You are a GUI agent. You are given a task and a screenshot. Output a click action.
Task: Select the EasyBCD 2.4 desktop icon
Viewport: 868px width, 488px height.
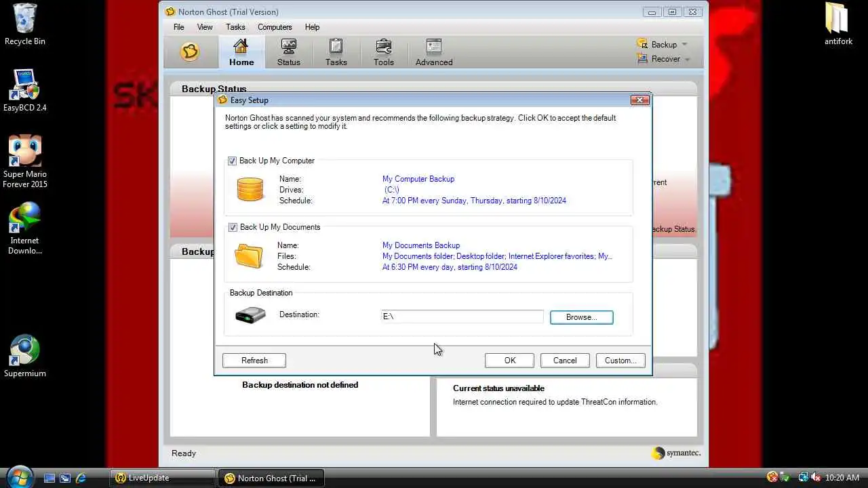(24, 90)
